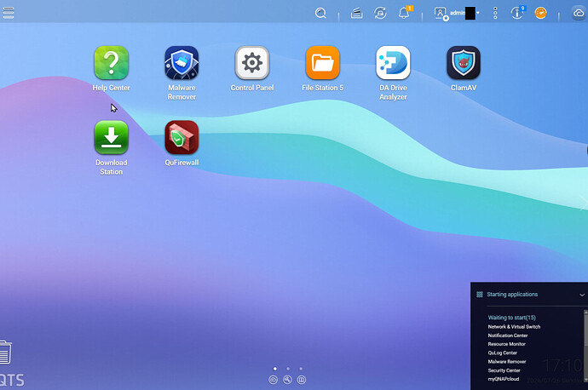The height and width of the screenshot is (390, 588).
Task: Click the Starting applications grid icon
Action: click(x=480, y=295)
